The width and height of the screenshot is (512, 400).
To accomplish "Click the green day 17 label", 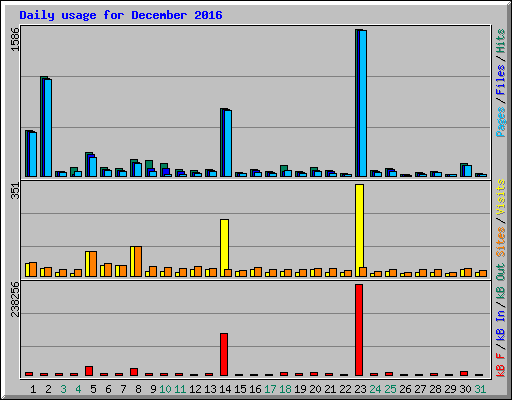I will 270,389.
